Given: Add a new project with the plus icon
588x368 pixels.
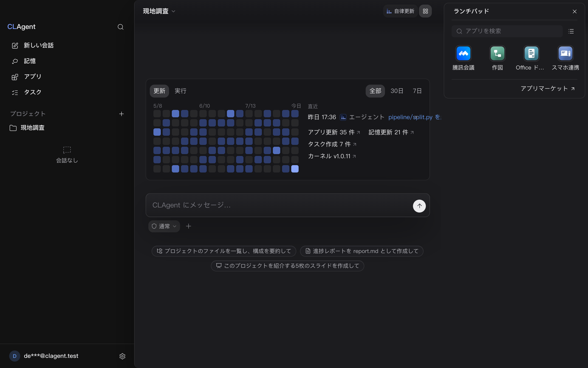Looking at the screenshot, I should (122, 114).
